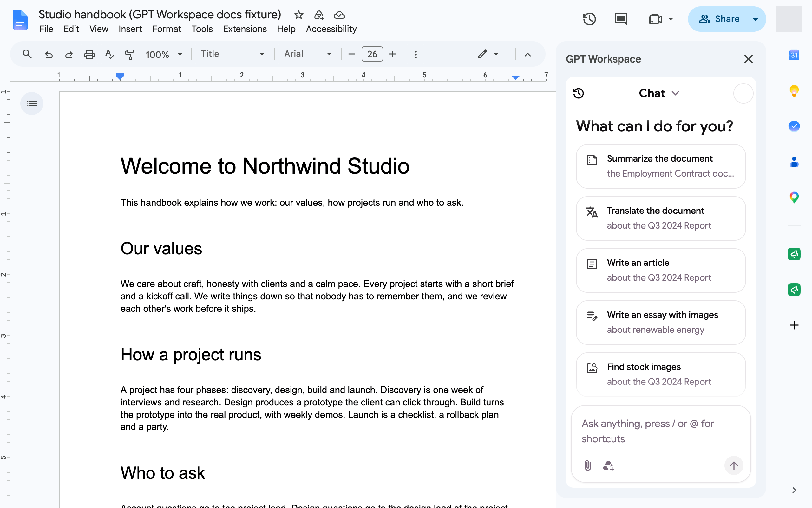Screen dimensions: 812x508
Task: Add Drive file to the chat
Action: pos(608,465)
